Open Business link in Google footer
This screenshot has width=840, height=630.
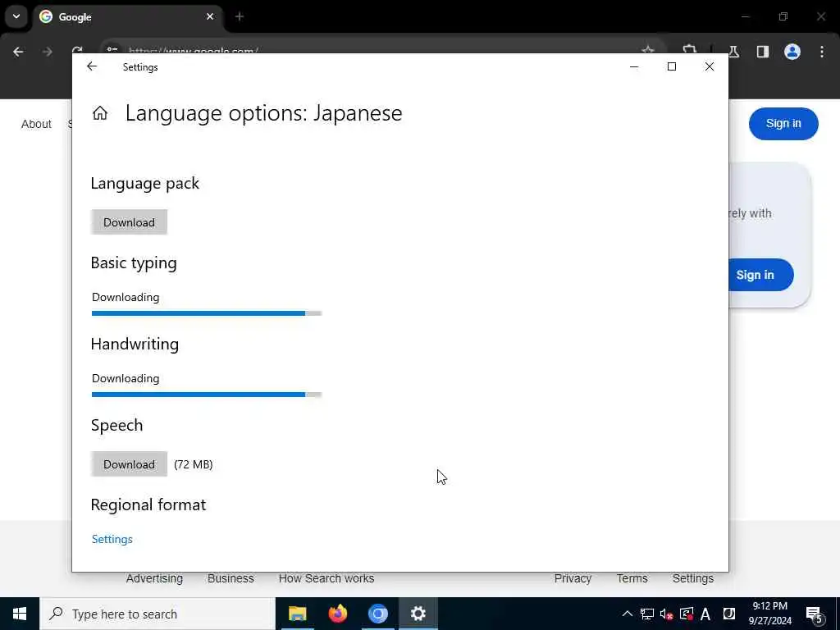pyautogui.click(x=231, y=578)
